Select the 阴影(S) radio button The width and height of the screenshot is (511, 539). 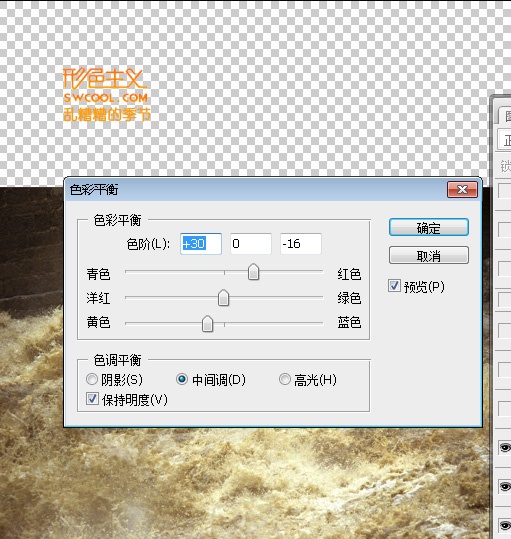[92, 379]
